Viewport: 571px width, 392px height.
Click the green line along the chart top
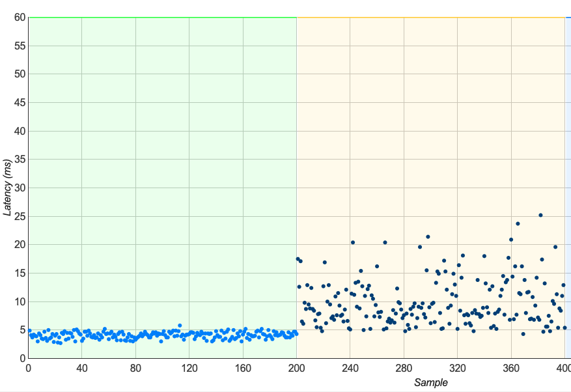[162, 17]
